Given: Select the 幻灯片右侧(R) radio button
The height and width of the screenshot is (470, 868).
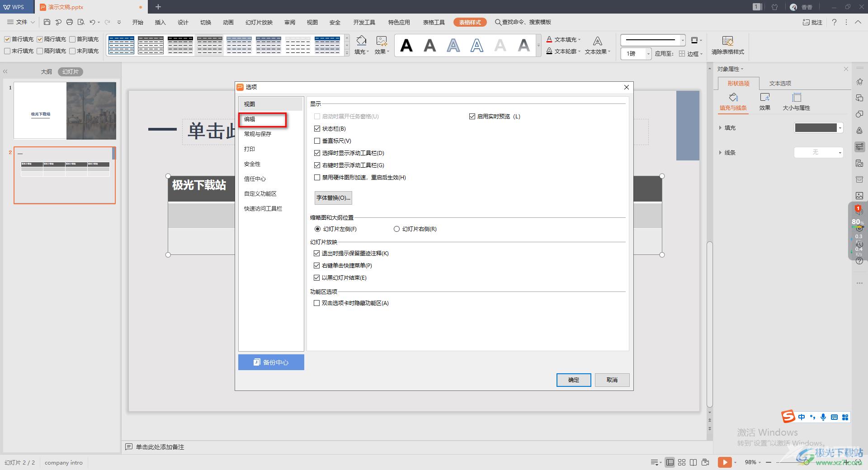Looking at the screenshot, I should [x=396, y=229].
